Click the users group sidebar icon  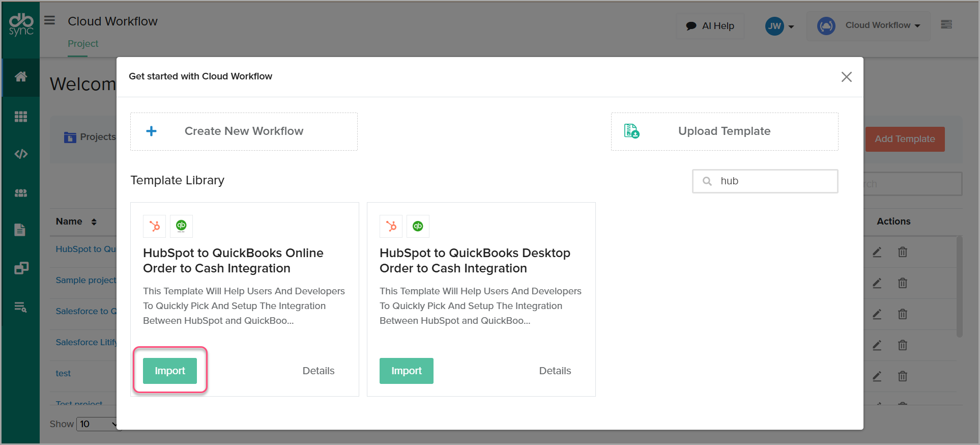coord(21,193)
